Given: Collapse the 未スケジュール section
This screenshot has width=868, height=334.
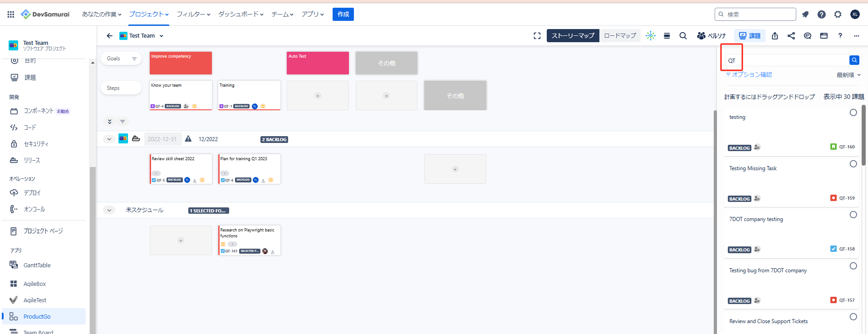Looking at the screenshot, I should pos(109,210).
